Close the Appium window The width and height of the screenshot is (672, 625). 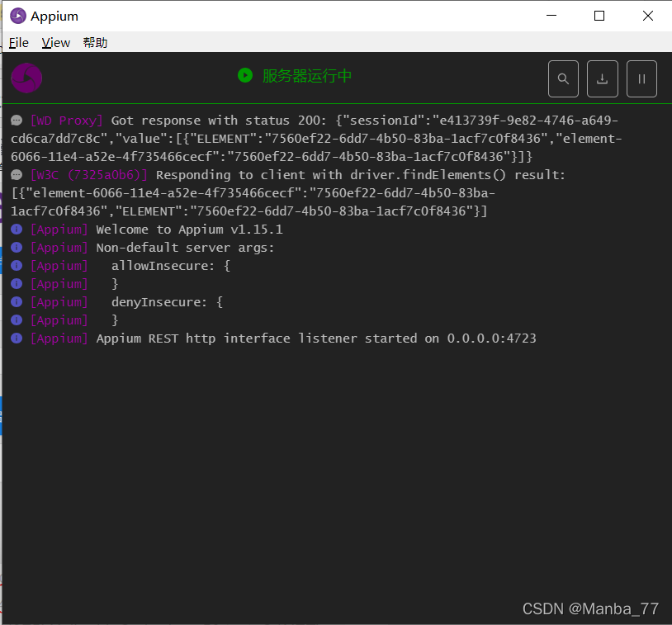647,16
